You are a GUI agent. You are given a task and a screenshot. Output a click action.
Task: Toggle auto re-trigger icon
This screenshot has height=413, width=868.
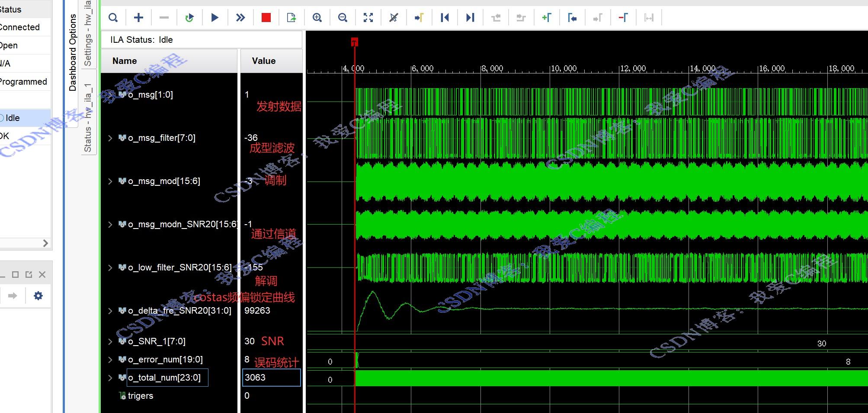[x=189, y=18]
